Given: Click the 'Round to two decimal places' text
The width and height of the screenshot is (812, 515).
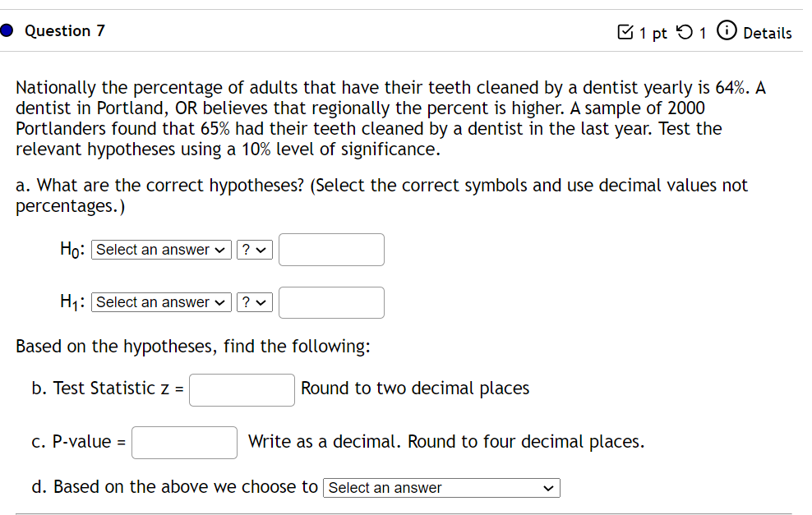Looking at the screenshot, I should (x=415, y=389).
